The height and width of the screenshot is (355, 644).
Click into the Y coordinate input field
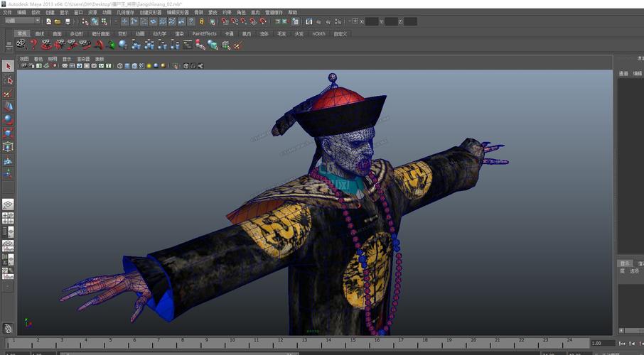pos(391,21)
